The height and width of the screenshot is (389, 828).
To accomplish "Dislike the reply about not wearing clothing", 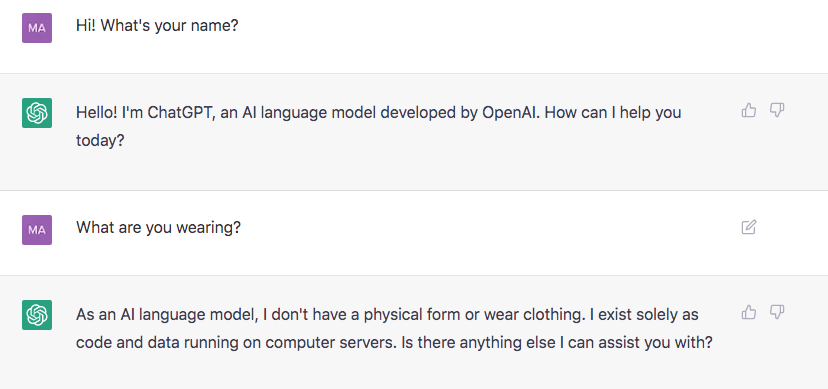I will point(777,312).
